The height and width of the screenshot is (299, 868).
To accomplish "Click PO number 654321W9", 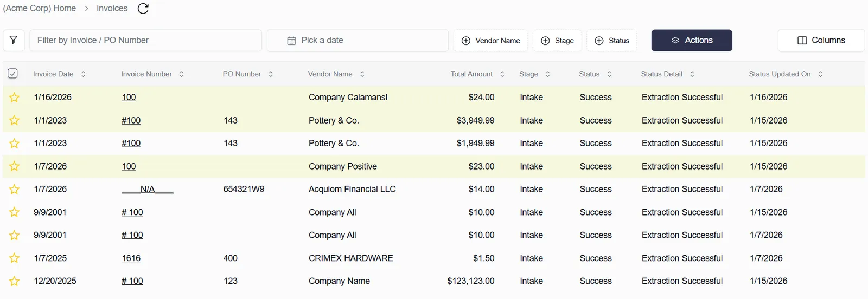I will tap(244, 190).
